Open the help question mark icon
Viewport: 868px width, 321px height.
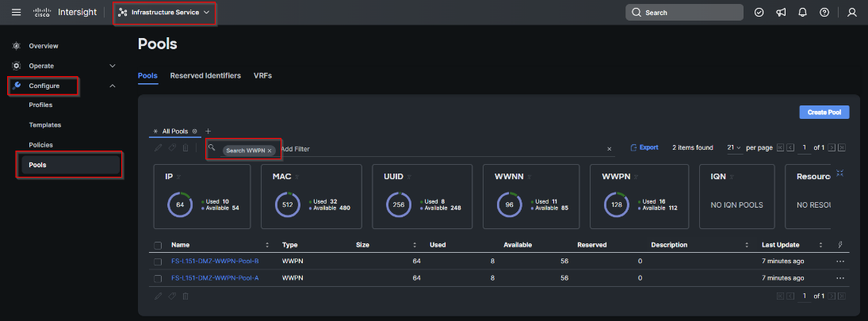(824, 13)
